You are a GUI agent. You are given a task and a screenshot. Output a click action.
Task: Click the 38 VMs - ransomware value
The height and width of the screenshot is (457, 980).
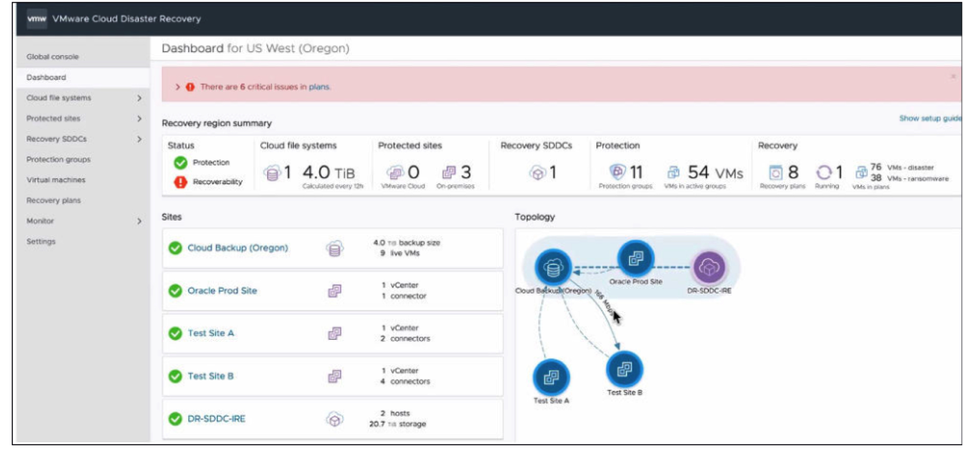pyautogui.click(x=909, y=179)
